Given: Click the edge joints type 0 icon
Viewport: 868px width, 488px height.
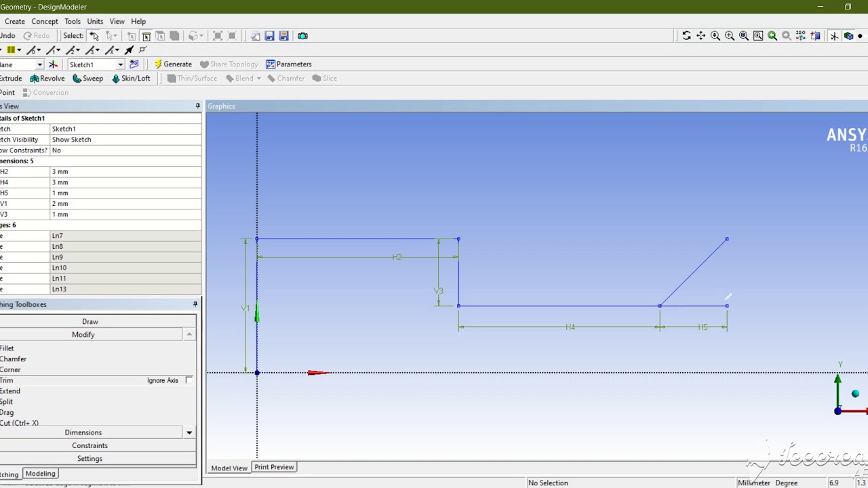Looking at the screenshot, I should point(32,50).
